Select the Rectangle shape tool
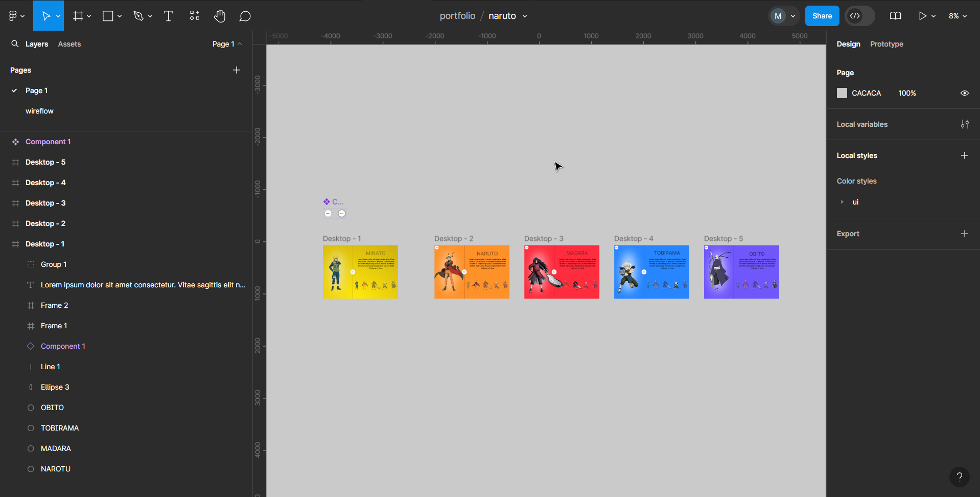The height and width of the screenshot is (497, 980). coord(108,16)
